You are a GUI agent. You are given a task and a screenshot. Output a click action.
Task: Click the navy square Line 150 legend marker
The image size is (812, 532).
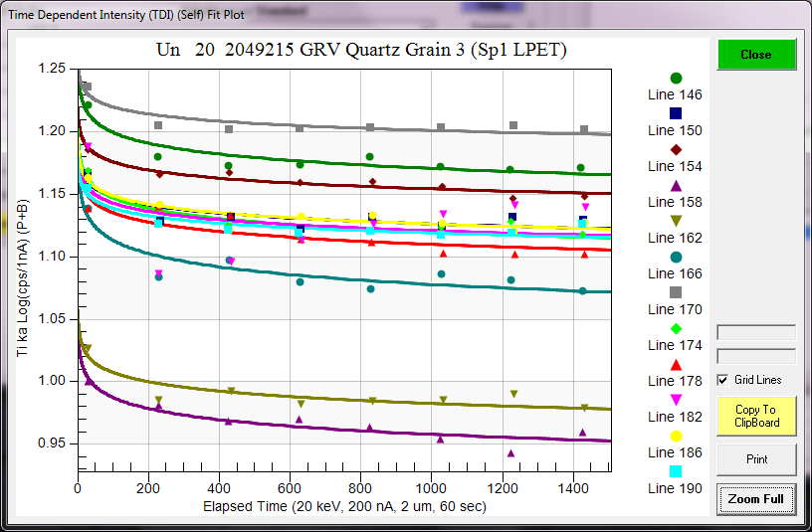pos(676,113)
